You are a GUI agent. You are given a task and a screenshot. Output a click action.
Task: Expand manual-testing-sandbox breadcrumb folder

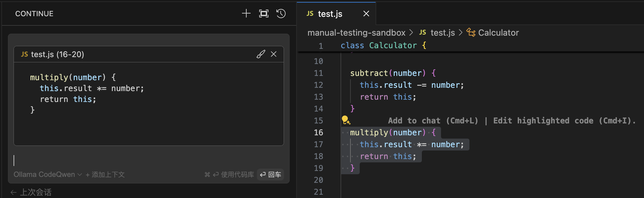click(x=356, y=33)
